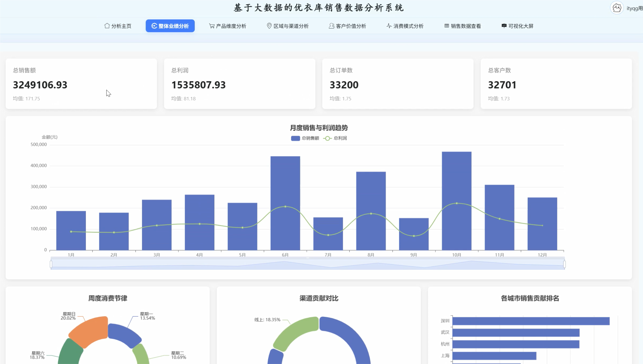Viewport: 643px width, 364px height.
Task: Click the 深圳 city bar
Action: tap(531, 321)
